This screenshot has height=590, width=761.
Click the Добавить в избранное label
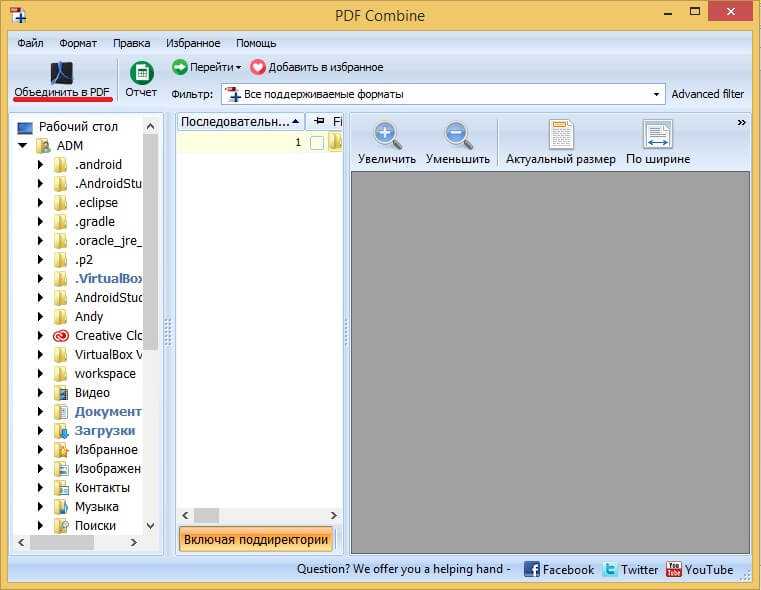coord(326,67)
